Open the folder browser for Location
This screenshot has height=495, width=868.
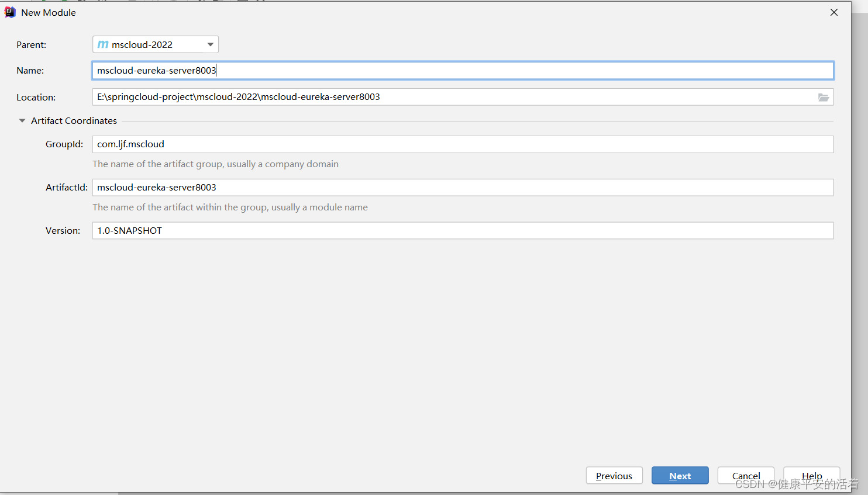(824, 97)
